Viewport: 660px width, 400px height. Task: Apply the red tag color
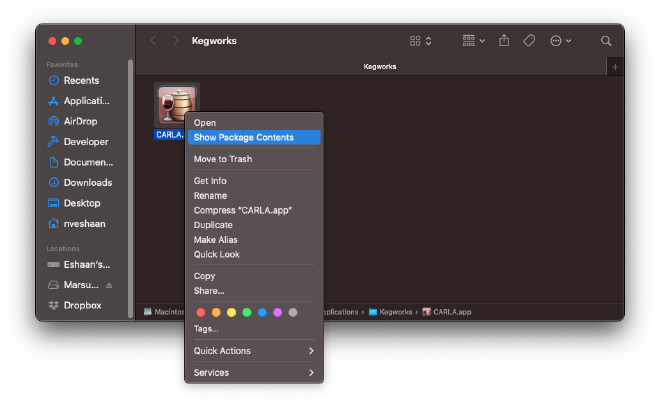tap(201, 312)
